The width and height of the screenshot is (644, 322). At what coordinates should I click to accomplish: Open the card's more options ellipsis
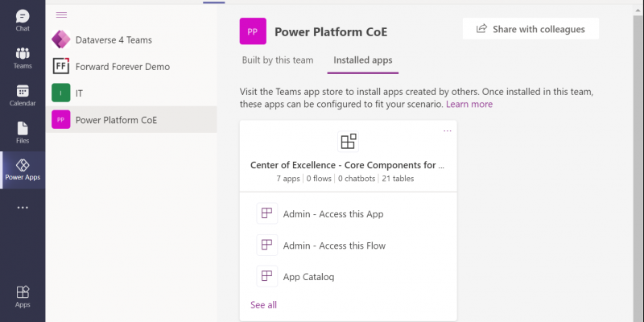(x=448, y=131)
